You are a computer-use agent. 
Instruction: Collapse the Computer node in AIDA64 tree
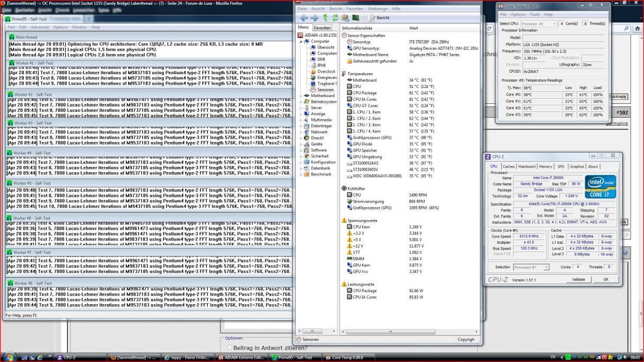pyautogui.click(x=301, y=41)
